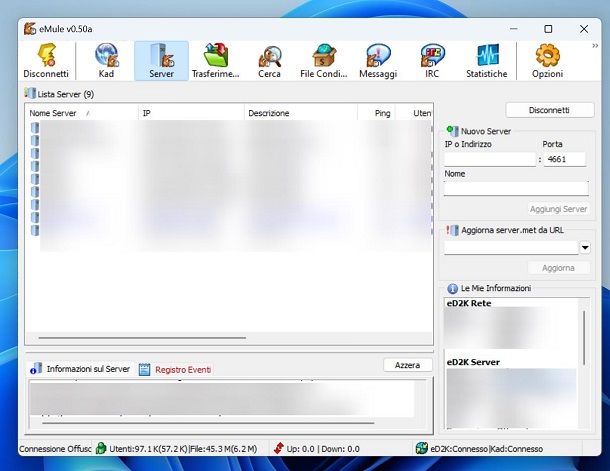Sort by Nome Server column
The image size is (610, 471).
[81, 113]
